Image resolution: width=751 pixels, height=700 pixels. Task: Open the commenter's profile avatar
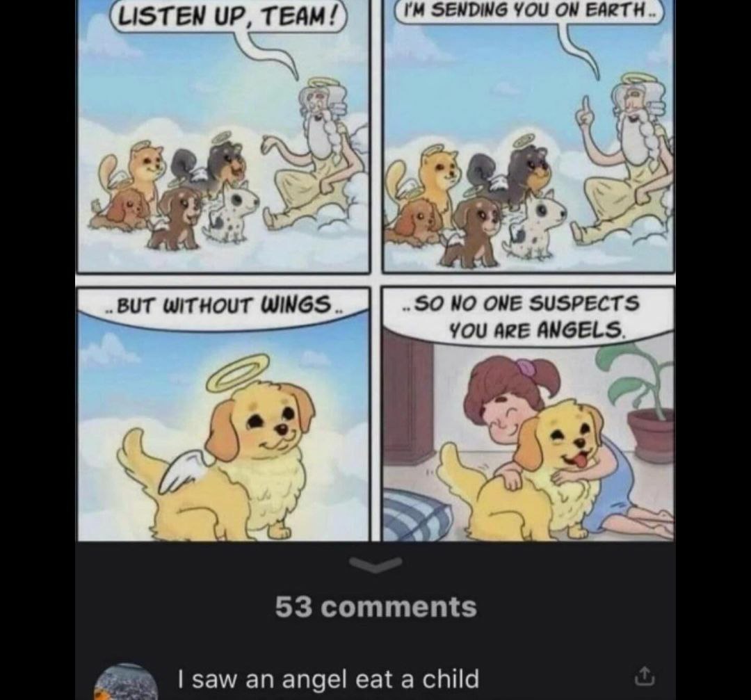127,683
